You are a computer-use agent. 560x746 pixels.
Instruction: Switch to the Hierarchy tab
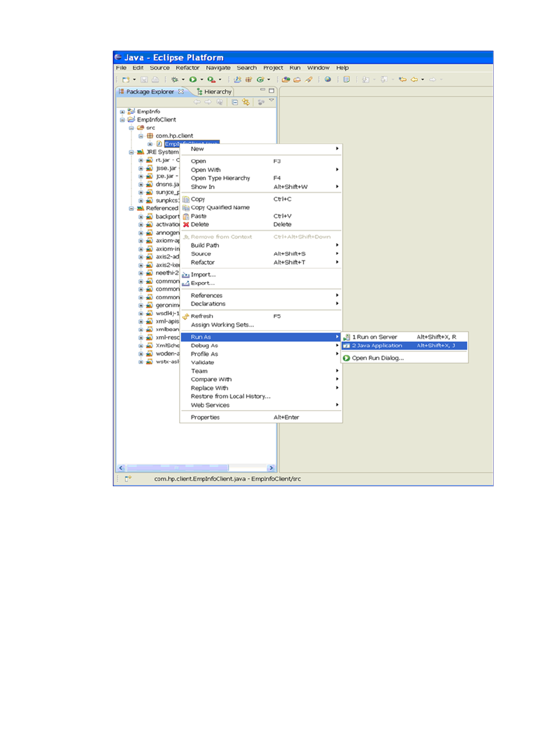pyautogui.click(x=215, y=92)
